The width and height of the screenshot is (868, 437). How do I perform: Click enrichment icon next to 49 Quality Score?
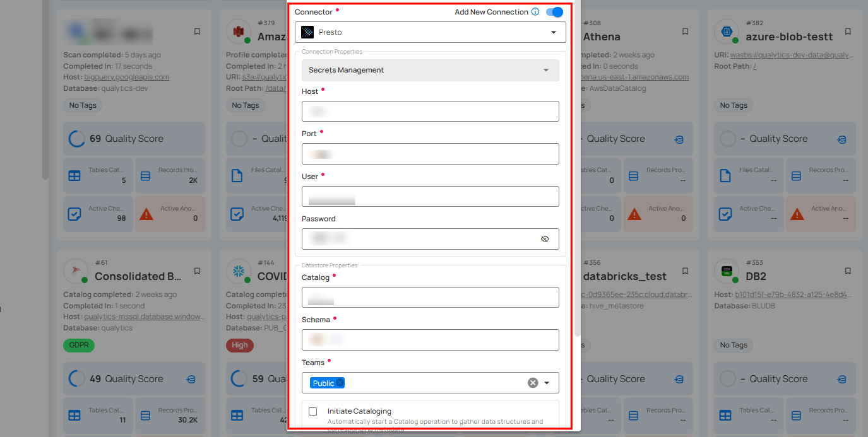[191, 379]
